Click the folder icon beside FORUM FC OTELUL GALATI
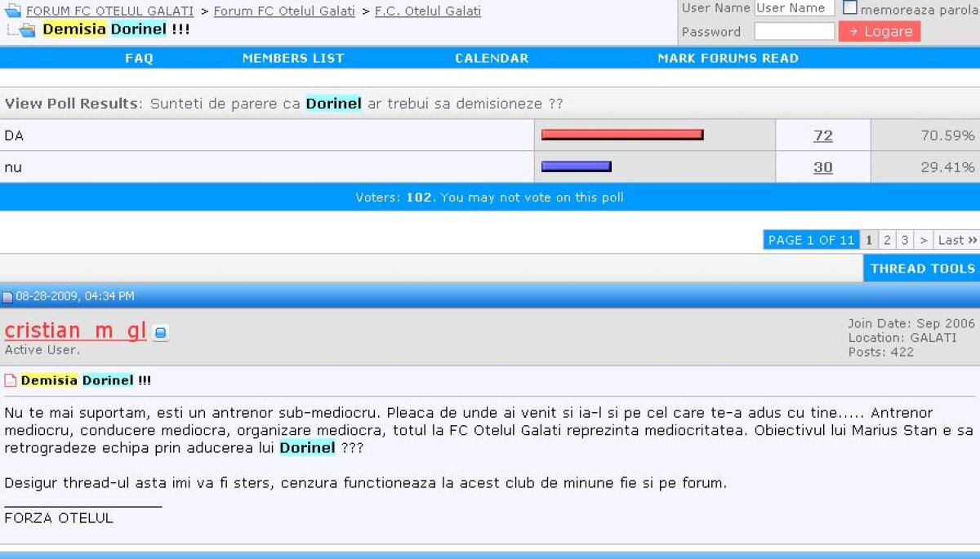Viewport: 980px width, 559px height. click(11, 11)
